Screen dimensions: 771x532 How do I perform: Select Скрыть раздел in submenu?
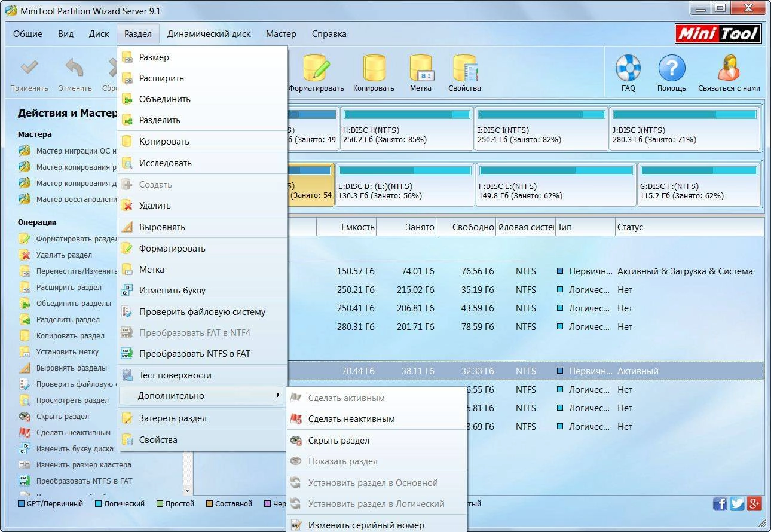coord(377,441)
